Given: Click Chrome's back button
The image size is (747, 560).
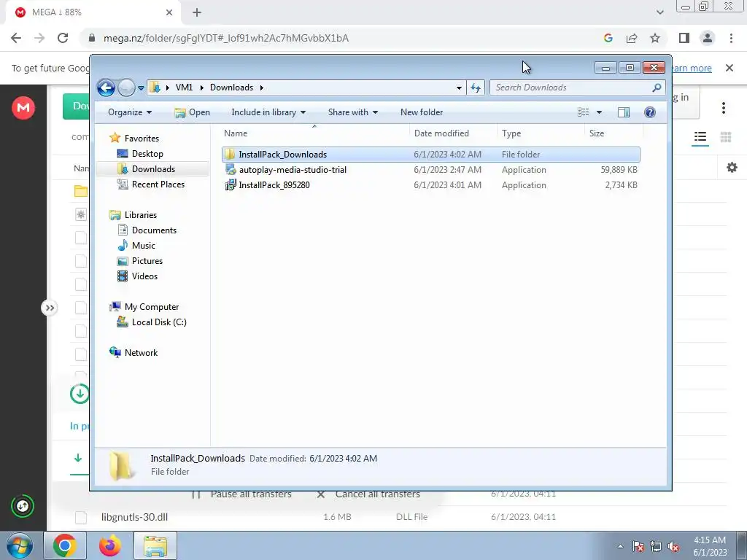Looking at the screenshot, I should [16, 38].
